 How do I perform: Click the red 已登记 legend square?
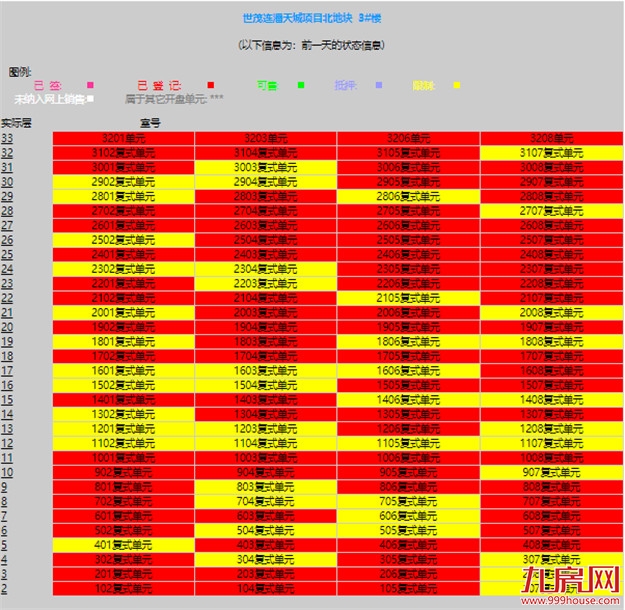click(211, 85)
